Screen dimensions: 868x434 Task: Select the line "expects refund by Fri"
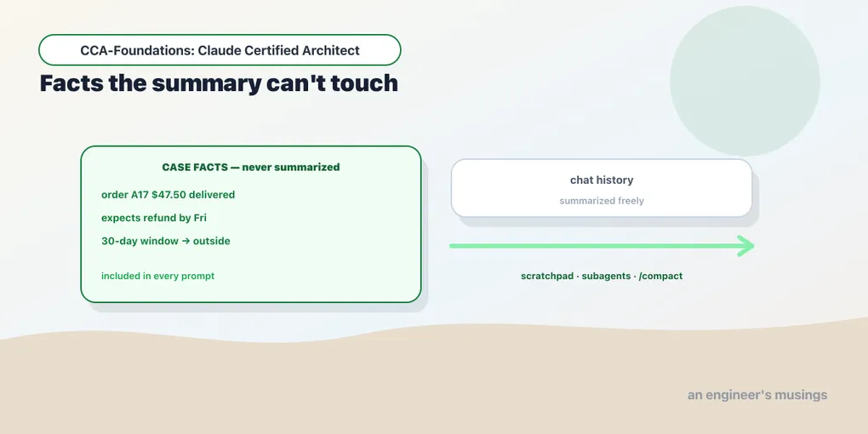pyautogui.click(x=154, y=218)
